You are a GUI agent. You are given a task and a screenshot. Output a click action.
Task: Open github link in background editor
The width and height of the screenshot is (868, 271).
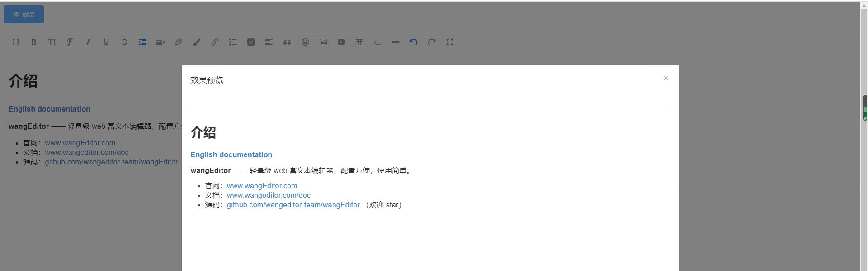111,162
